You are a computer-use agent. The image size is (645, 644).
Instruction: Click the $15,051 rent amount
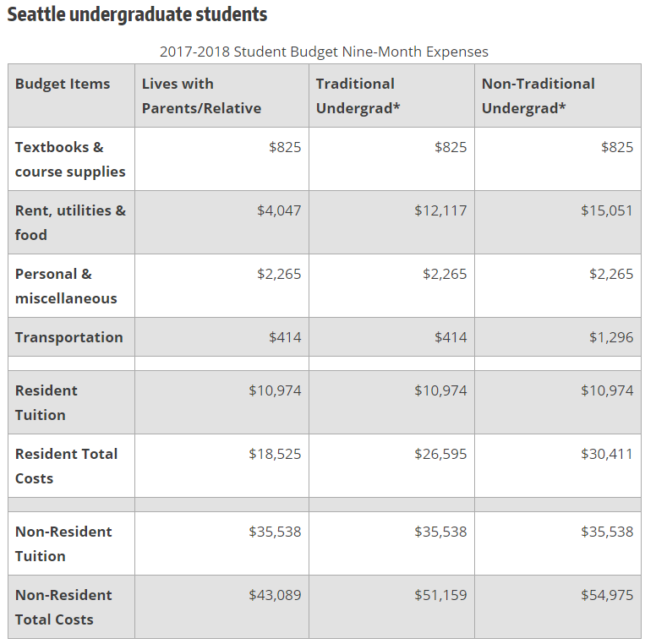click(606, 210)
